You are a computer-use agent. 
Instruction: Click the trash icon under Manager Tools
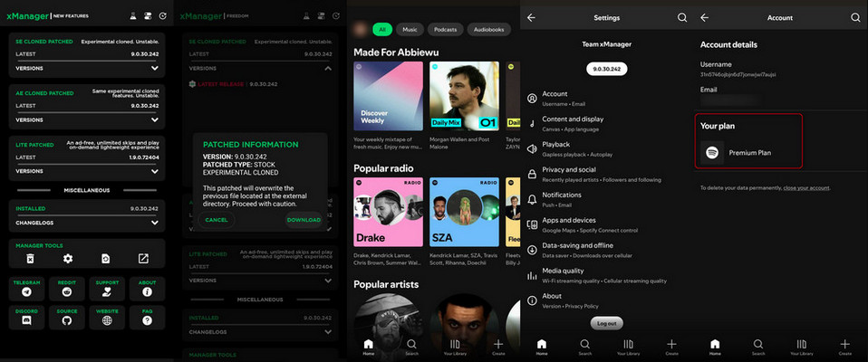[x=30, y=259]
